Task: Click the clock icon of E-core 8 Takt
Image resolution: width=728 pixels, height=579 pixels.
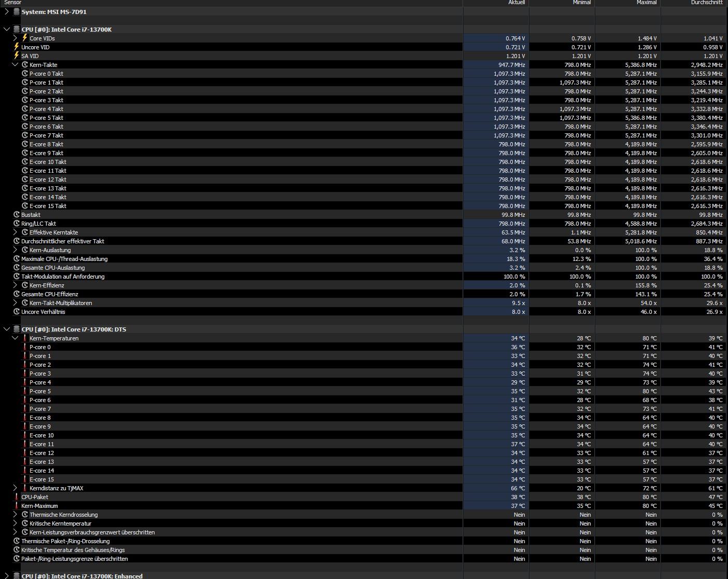Action: [x=25, y=144]
